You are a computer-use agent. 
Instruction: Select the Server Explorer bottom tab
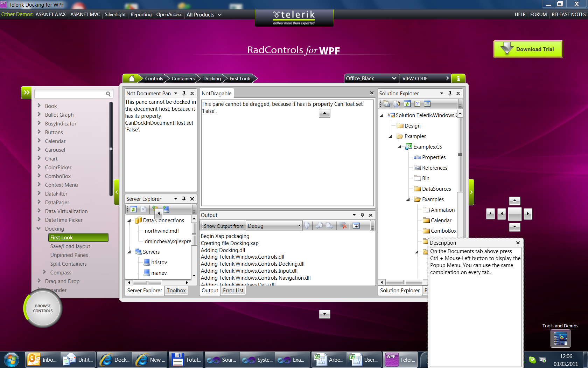[x=145, y=290]
